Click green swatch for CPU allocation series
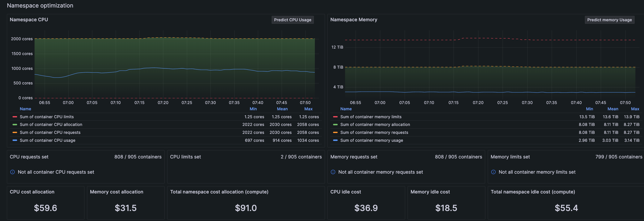 (x=15, y=125)
